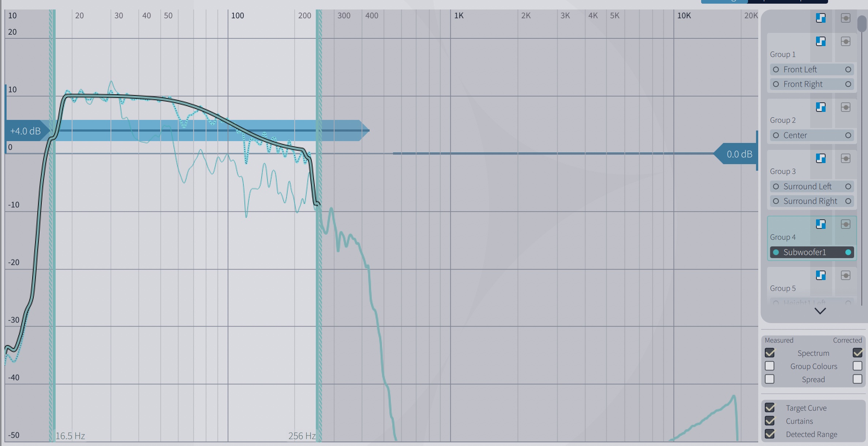Click Group 5 gray target icon
The image size is (868, 446).
pyautogui.click(x=845, y=275)
